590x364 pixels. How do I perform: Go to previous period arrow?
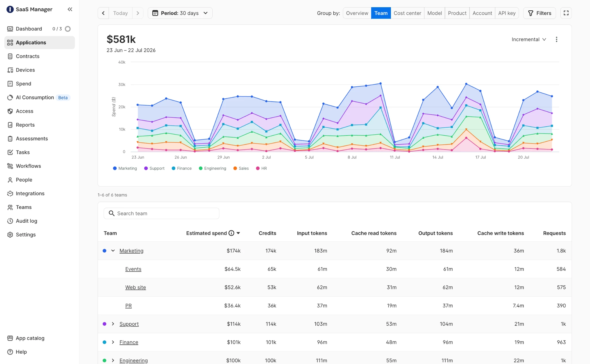pyautogui.click(x=103, y=13)
